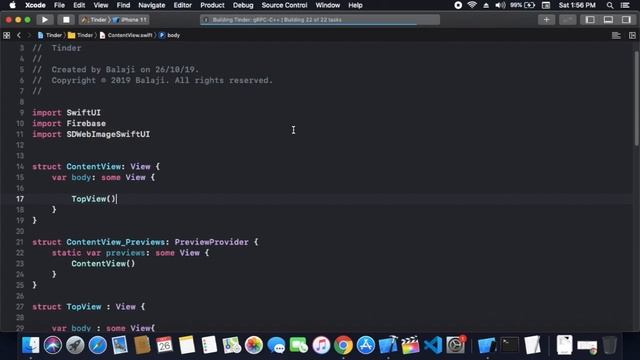The width and height of the screenshot is (640, 360).
Task: Choose the iPhone 11 run destination
Action: point(130,20)
